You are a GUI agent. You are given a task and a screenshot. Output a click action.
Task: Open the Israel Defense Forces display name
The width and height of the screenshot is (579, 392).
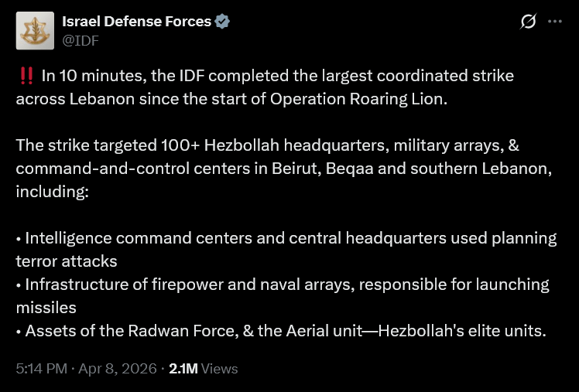pyautogui.click(x=136, y=22)
